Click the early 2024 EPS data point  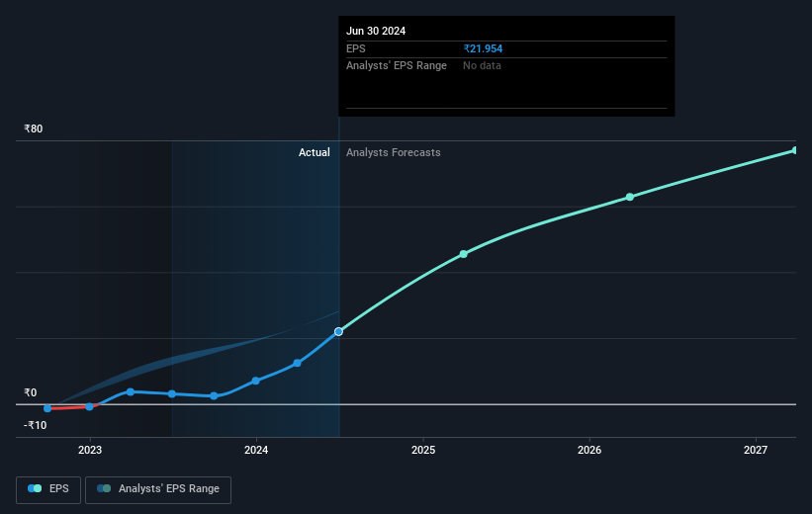(x=297, y=364)
